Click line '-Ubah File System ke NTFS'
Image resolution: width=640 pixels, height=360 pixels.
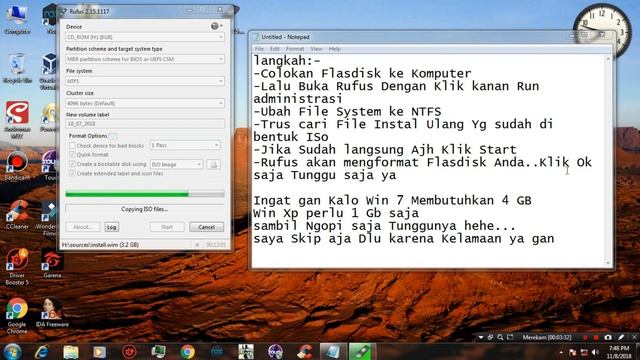click(347, 111)
